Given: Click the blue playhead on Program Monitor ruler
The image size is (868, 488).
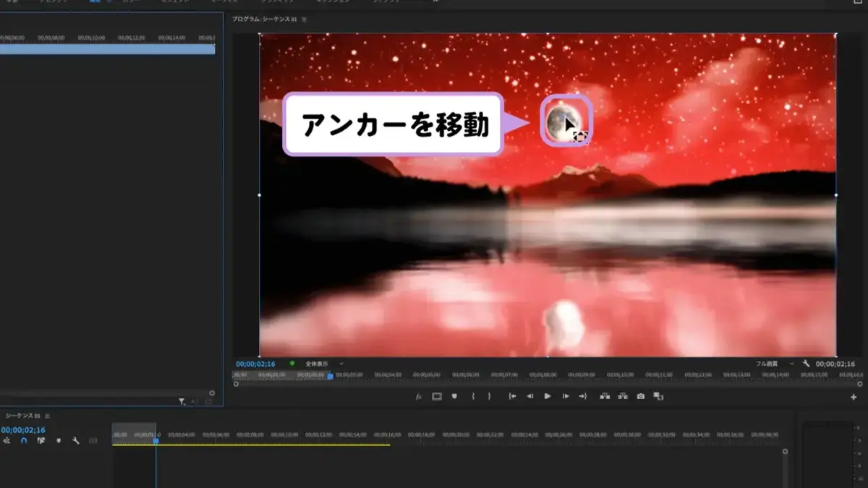Looking at the screenshot, I should pyautogui.click(x=331, y=376).
